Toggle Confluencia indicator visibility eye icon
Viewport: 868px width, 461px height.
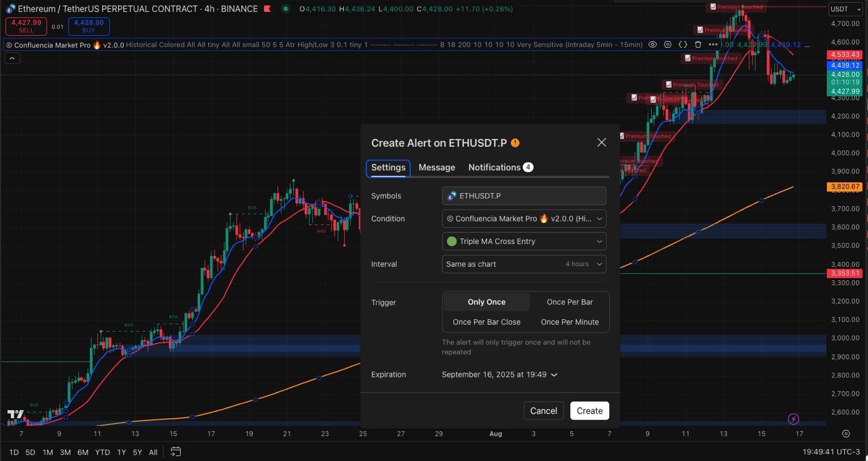pyautogui.click(x=653, y=45)
